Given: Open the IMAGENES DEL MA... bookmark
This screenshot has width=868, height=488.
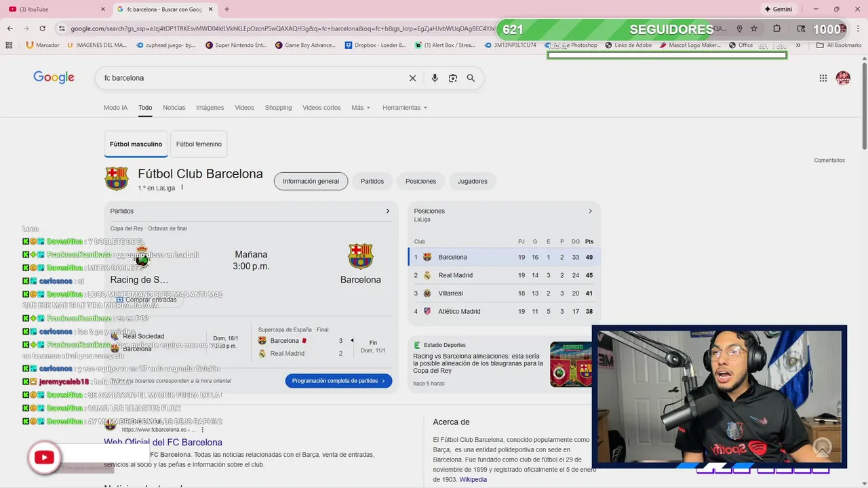Looking at the screenshot, I should tap(98, 45).
